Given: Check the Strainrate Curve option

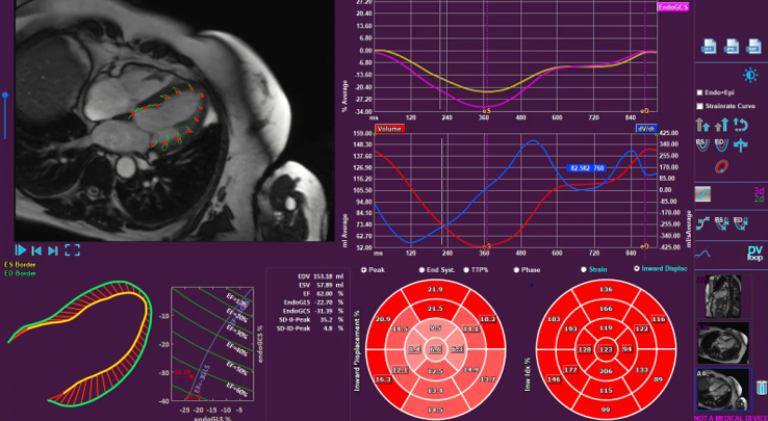Looking at the screenshot, I should (700, 105).
